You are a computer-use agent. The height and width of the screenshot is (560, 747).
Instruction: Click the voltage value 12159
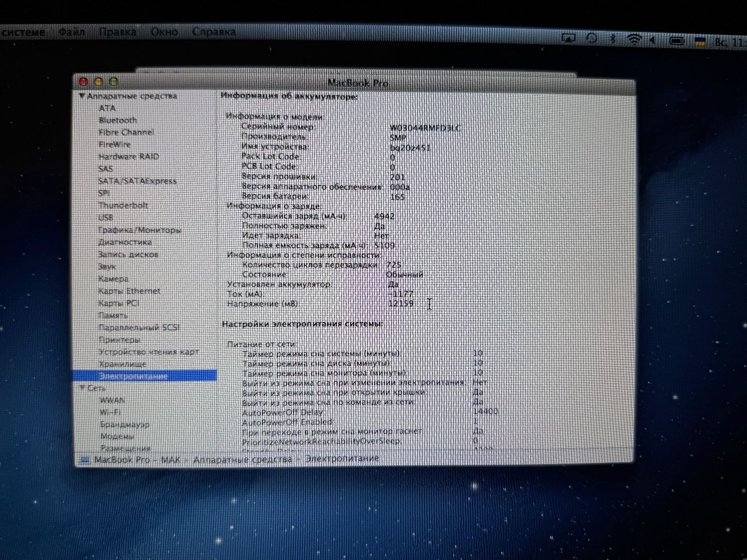pos(401,304)
